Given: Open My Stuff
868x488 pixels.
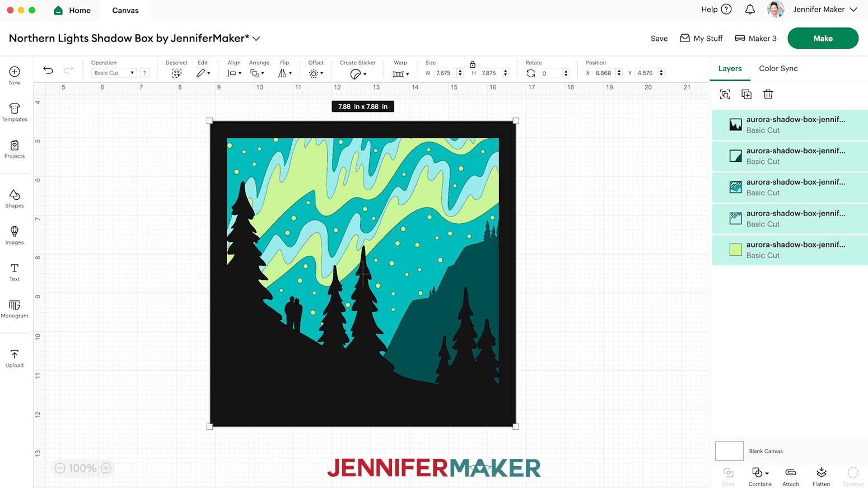Looking at the screenshot, I should [x=701, y=38].
